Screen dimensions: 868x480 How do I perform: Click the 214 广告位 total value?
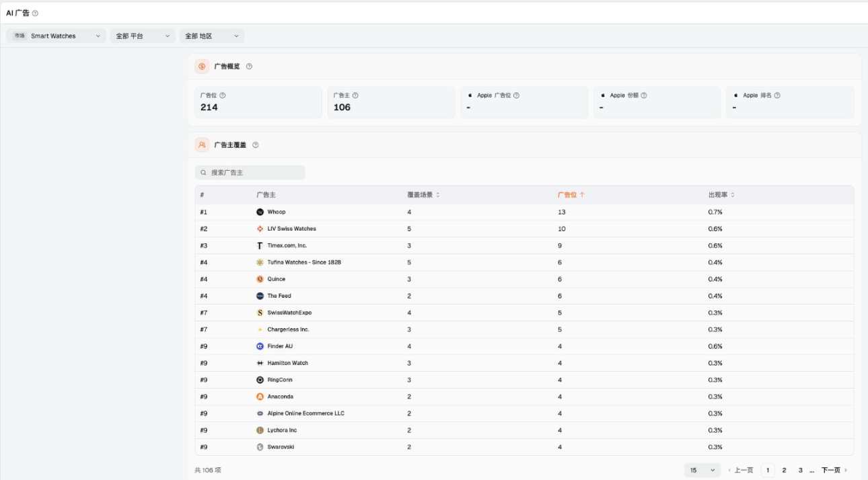tap(209, 108)
